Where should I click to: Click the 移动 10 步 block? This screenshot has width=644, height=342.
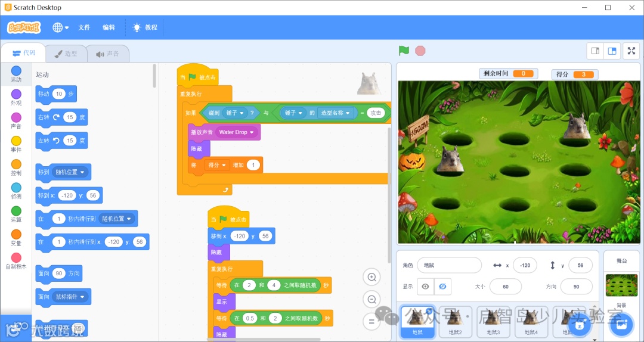pos(56,94)
